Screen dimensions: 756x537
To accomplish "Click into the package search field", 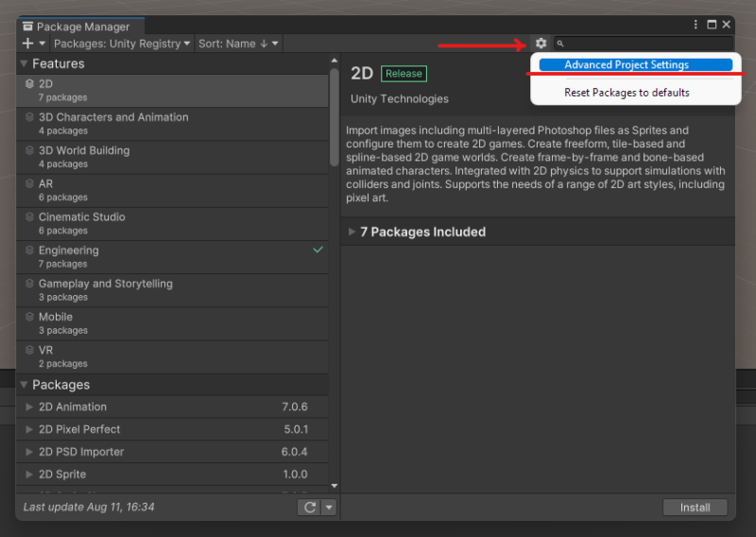I will pyautogui.click(x=647, y=43).
